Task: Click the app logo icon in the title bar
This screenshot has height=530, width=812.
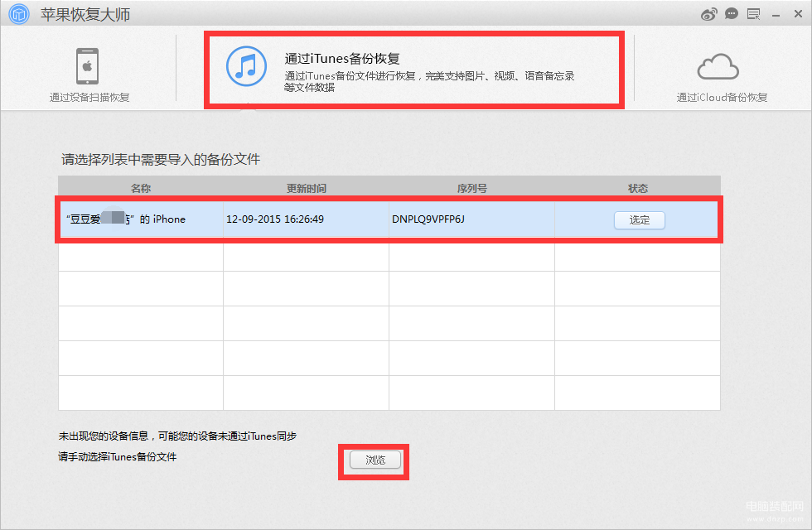Action: coord(19,14)
